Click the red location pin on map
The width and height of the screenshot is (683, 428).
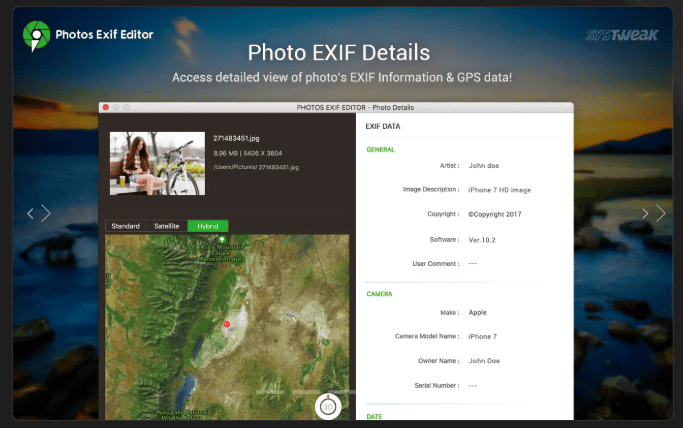click(227, 324)
